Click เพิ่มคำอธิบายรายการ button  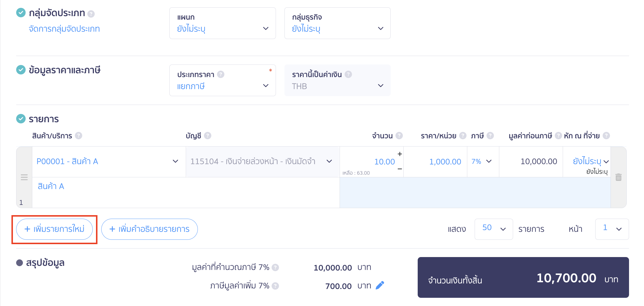149,229
